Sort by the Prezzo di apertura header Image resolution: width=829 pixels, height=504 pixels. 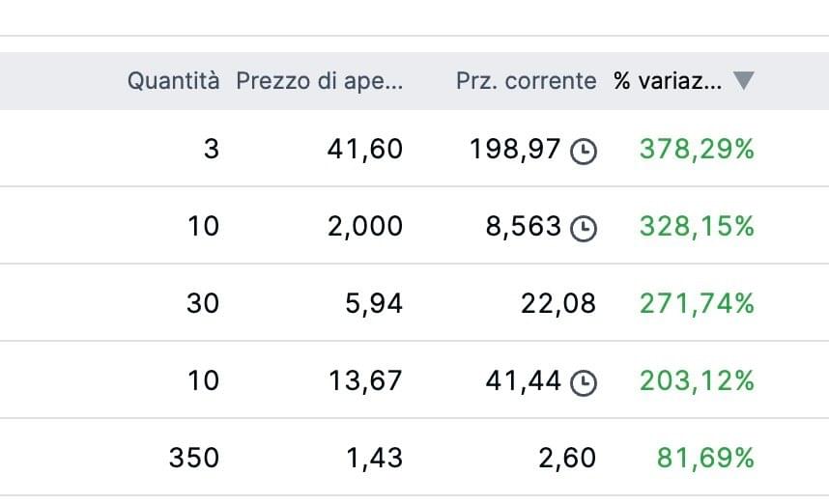pos(319,81)
